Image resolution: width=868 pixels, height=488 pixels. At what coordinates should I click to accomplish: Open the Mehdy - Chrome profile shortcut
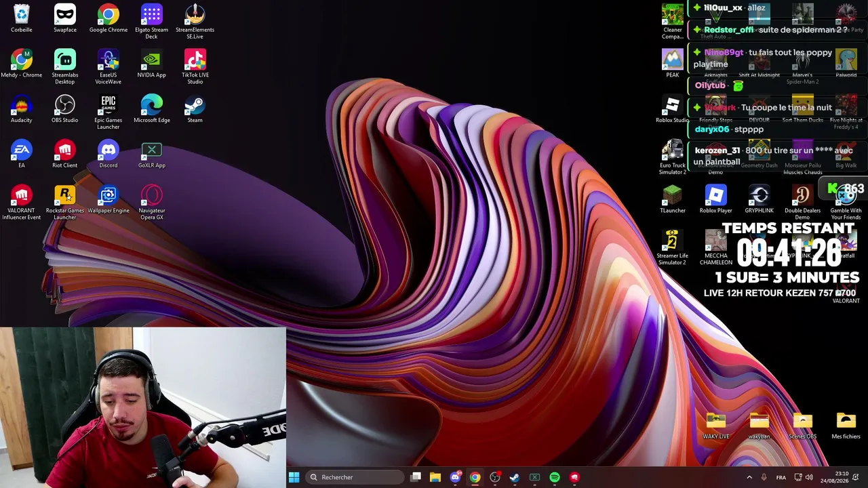pyautogui.click(x=22, y=64)
